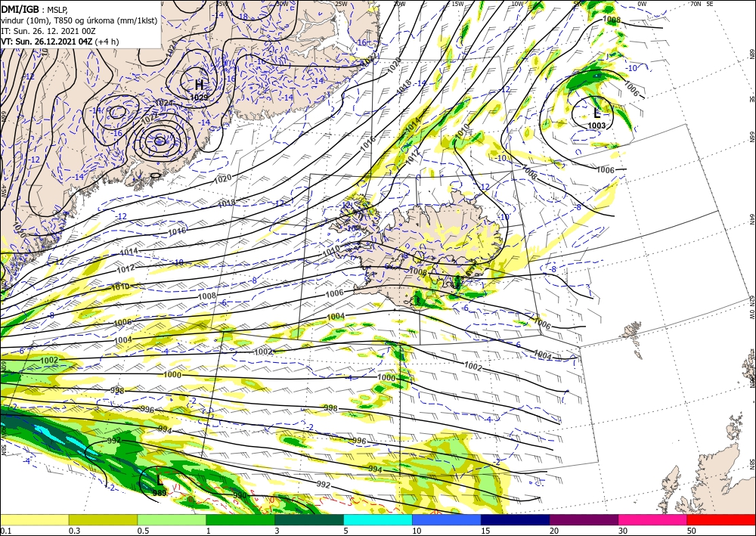Click the yellow 0.1–0.3 mm legend swatch

(x=34, y=519)
